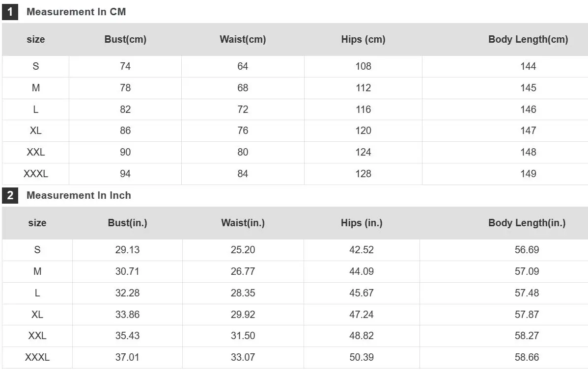Screen dimensions: 588x371
Task: Click the 'Measurement In CM' heading
Action: [x=76, y=12]
